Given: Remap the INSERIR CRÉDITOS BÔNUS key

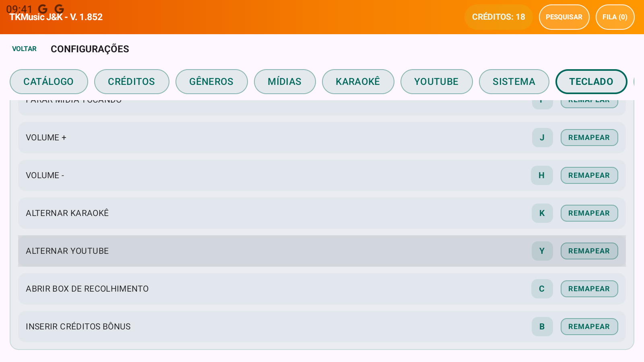Looking at the screenshot, I should (x=589, y=327).
